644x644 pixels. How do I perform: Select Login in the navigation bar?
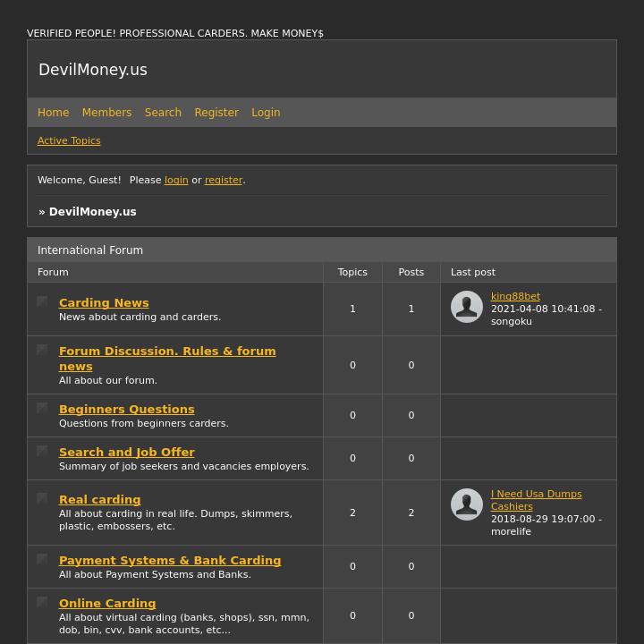coord(266,113)
